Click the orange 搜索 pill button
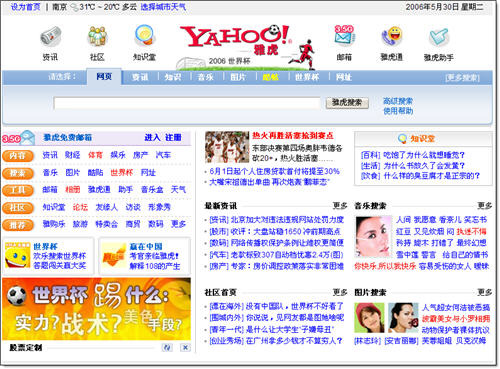 pos(18,173)
